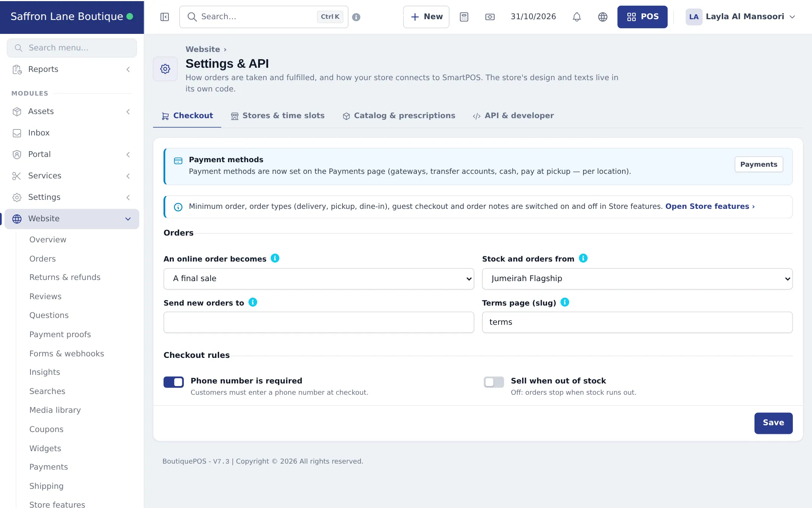Collapse the Website menu chevron

coord(128,219)
